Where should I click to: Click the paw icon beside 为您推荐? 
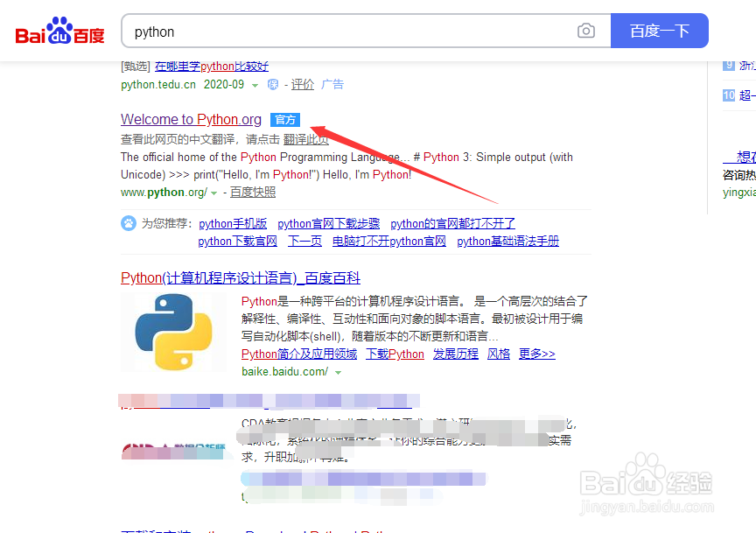pos(126,222)
